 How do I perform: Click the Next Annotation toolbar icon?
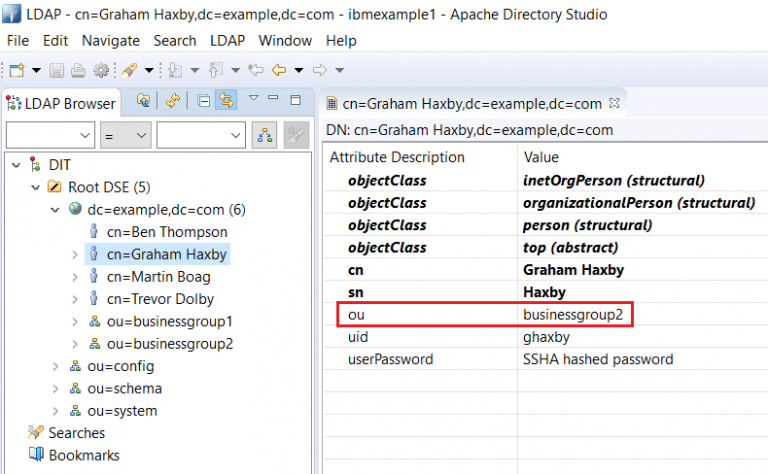pos(175,71)
